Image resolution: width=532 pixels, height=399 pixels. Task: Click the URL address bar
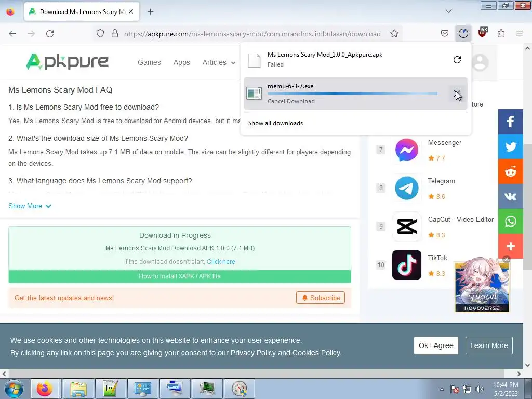(252, 34)
